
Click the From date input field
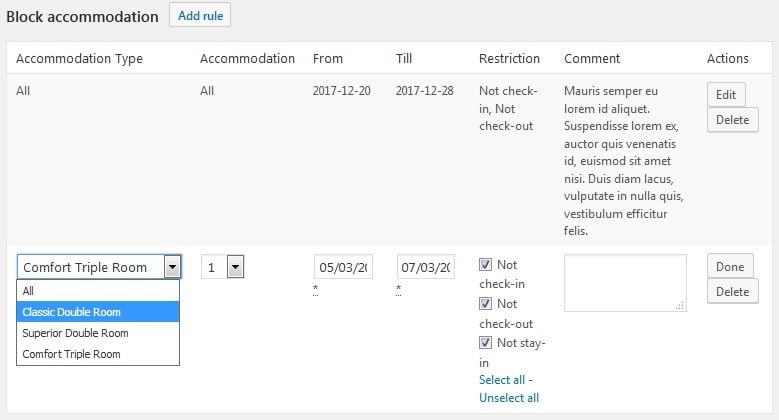coord(344,268)
